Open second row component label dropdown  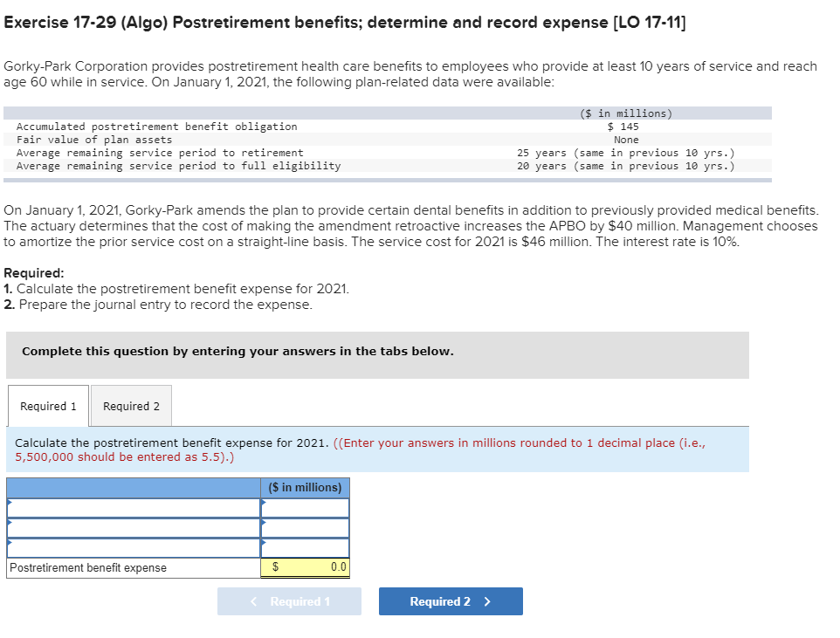pyautogui.click(x=134, y=528)
